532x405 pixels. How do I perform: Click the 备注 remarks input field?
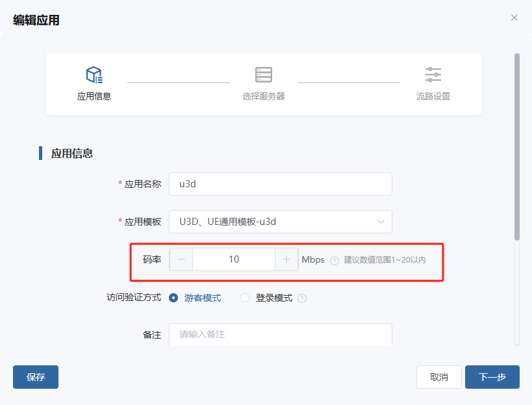pyautogui.click(x=280, y=335)
